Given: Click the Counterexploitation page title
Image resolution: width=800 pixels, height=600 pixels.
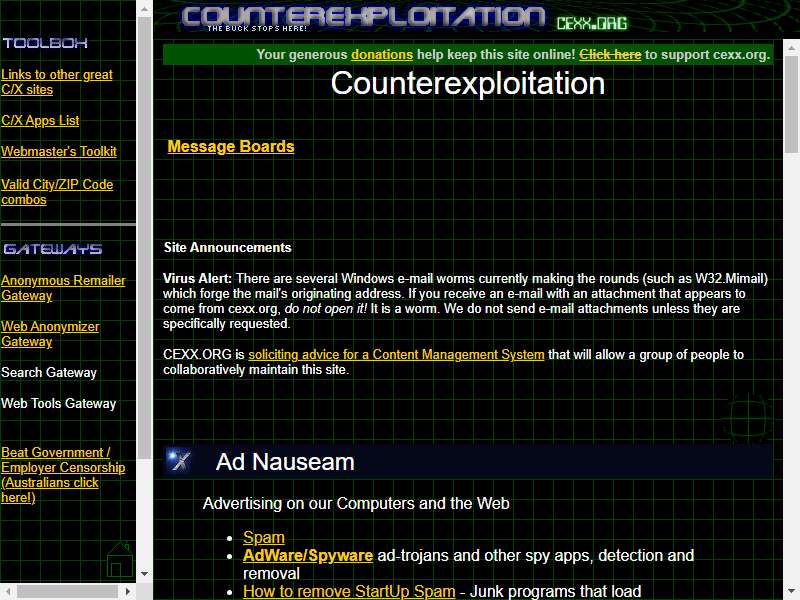Looking at the screenshot, I should coord(467,83).
